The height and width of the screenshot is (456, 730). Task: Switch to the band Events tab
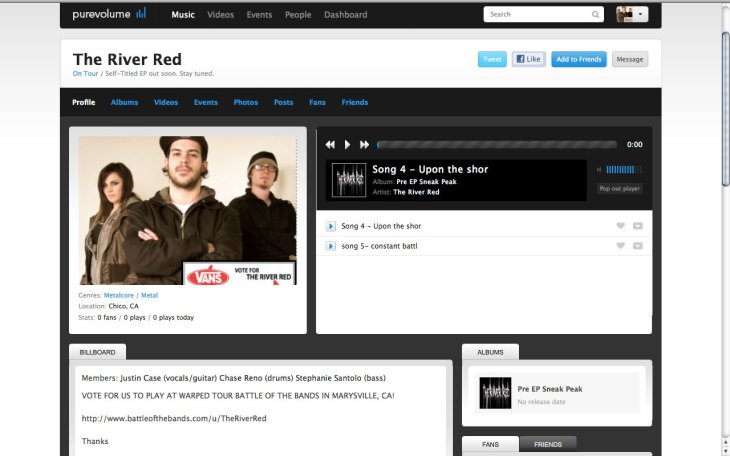tap(206, 102)
